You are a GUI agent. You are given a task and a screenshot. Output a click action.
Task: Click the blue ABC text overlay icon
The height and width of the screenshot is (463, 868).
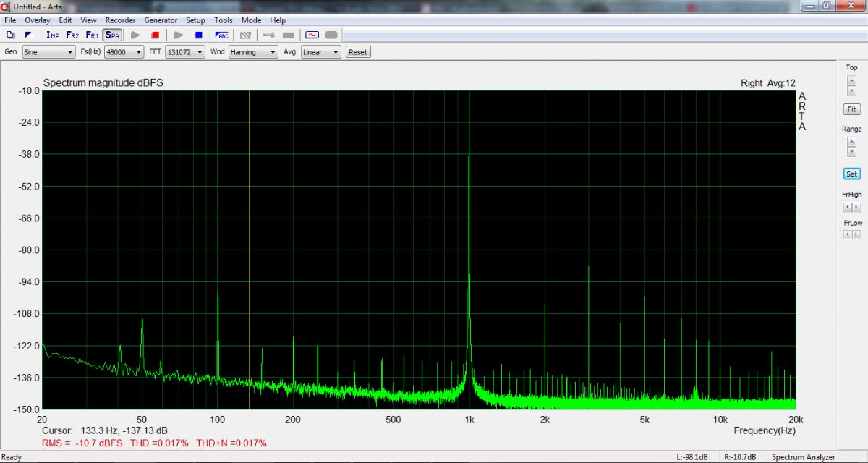tap(222, 35)
